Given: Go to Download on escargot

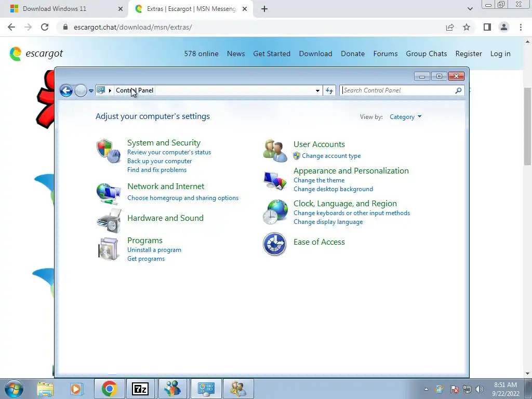Looking at the screenshot, I should click(x=315, y=54).
